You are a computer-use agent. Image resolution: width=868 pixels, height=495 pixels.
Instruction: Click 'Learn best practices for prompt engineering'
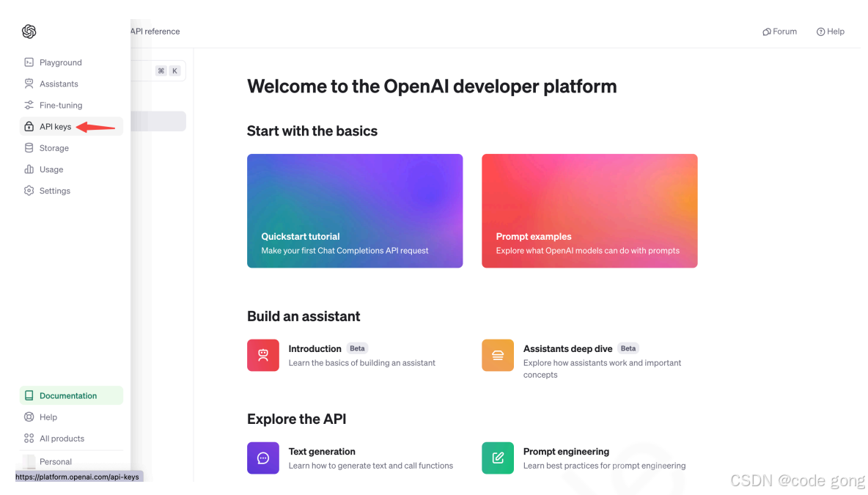coord(604,466)
